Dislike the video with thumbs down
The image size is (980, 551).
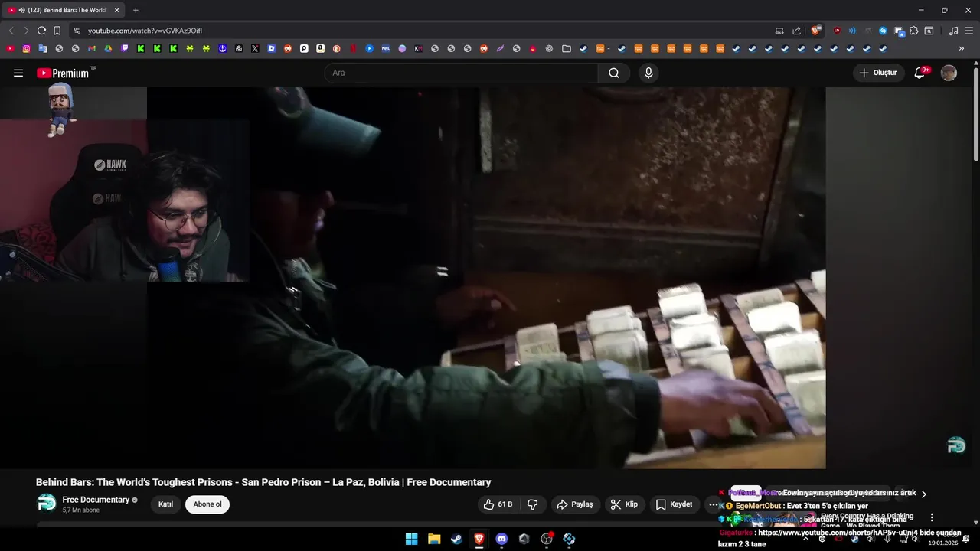click(x=533, y=504)
